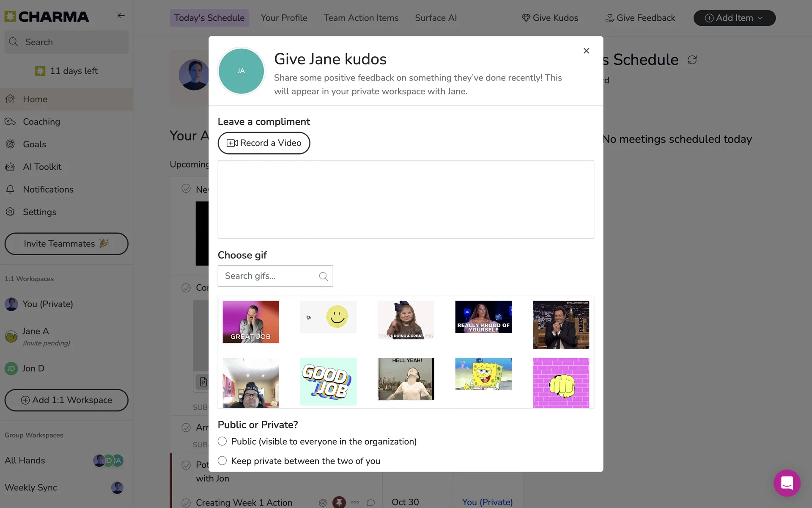The image size is (812, 508).
Task: Collapse the sidebar with arrow icon
Action: (x=121, y=16)
